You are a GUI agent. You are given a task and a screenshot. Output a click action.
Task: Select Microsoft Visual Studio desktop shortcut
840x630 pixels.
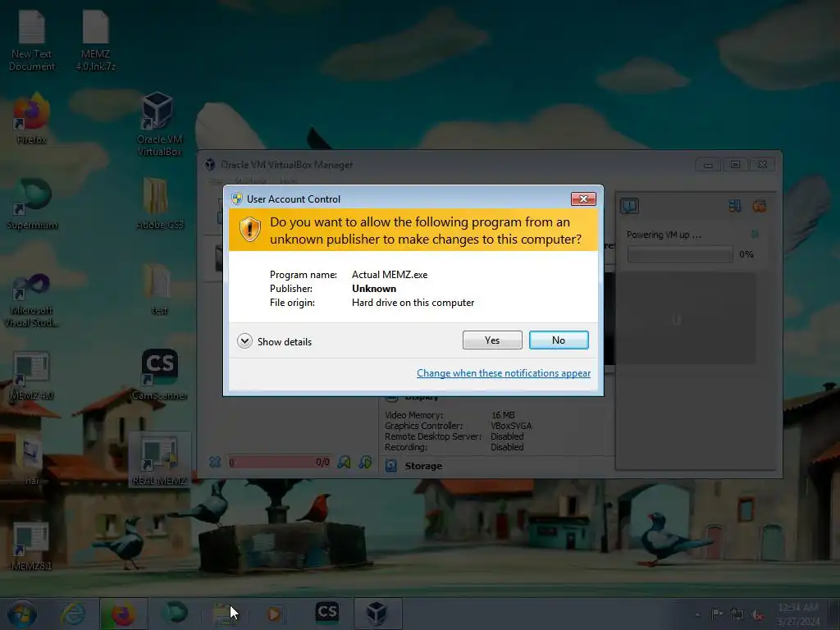pos(32,300)
